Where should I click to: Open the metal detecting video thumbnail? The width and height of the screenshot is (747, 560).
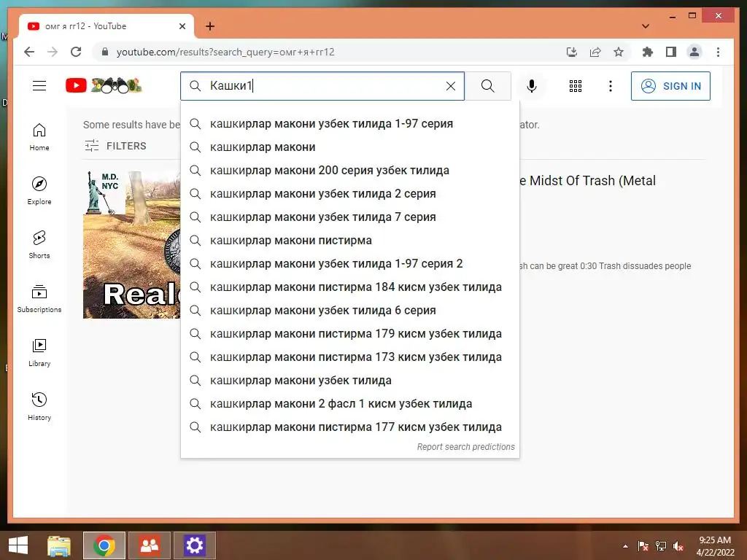[x=132, y=245]
